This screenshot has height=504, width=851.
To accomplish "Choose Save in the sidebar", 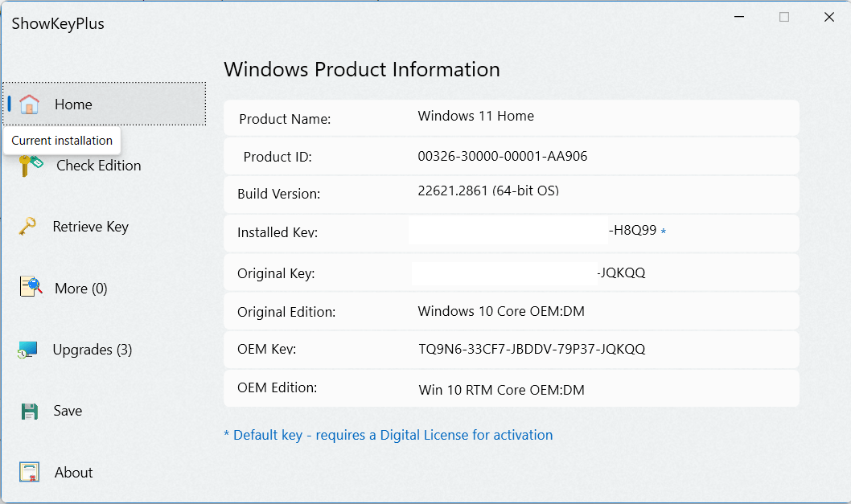I will pos(68,411).
